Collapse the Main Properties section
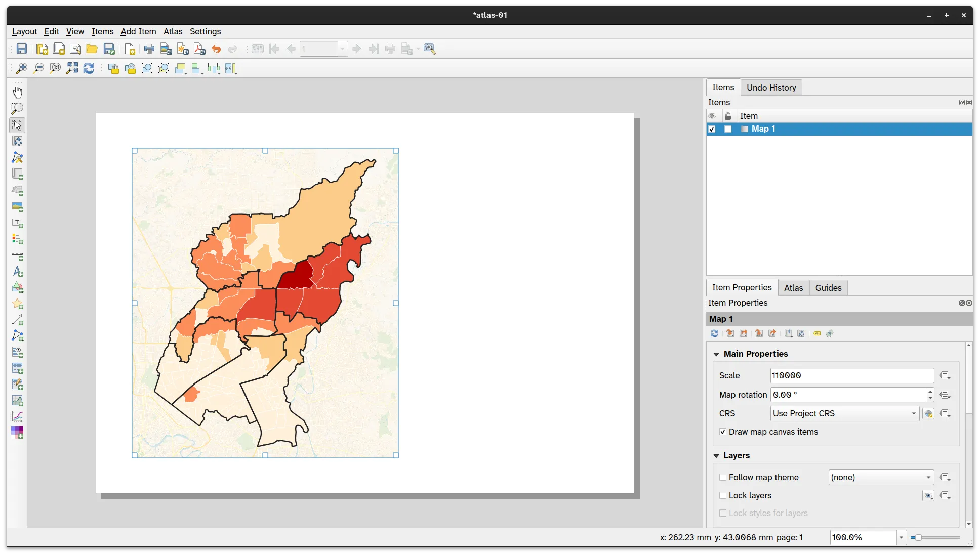This screenshot has width=980, height=555. pos(716,354)
